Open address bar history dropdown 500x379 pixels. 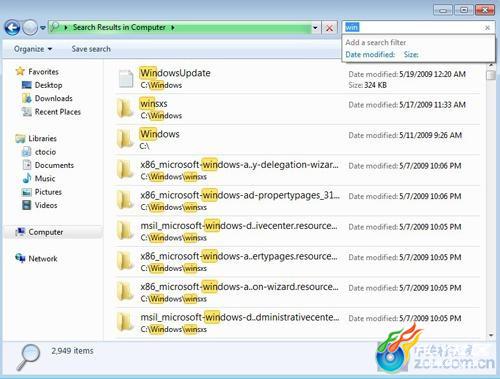tap(315, 28)
